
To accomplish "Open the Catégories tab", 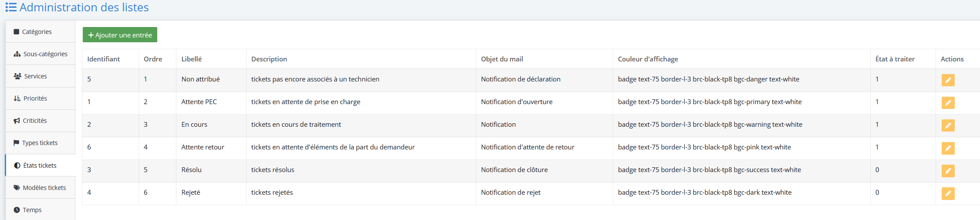I will [40, 32].
